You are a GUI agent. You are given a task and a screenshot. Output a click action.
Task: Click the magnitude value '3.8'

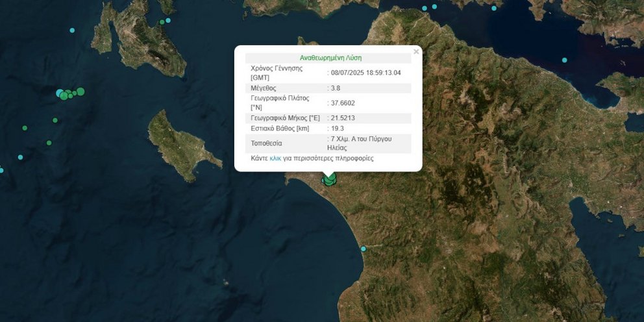pyautogui.click(x=336, y=88)
